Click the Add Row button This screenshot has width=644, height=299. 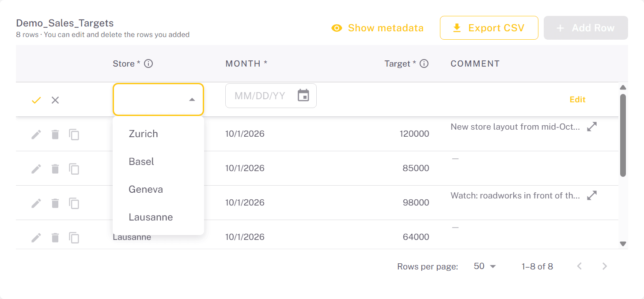pyautogui.click(x=586, y=28)
